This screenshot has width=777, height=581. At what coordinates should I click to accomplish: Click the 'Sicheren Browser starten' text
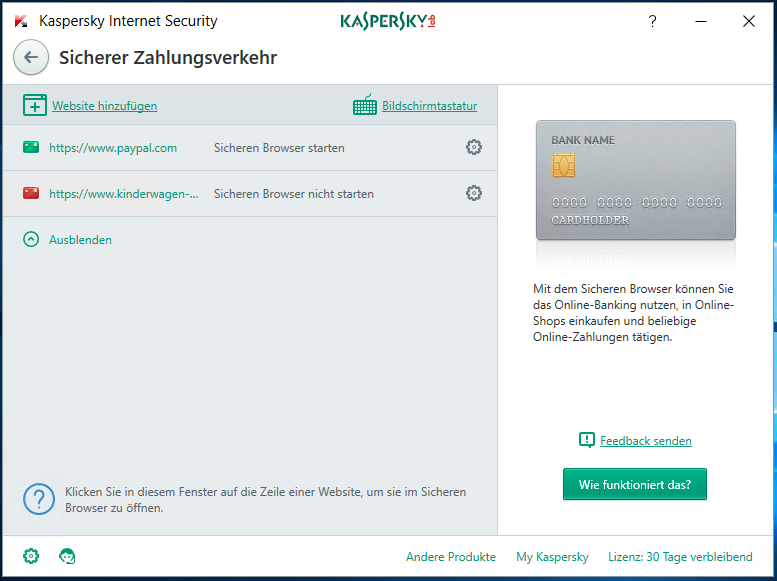point(279,148)
